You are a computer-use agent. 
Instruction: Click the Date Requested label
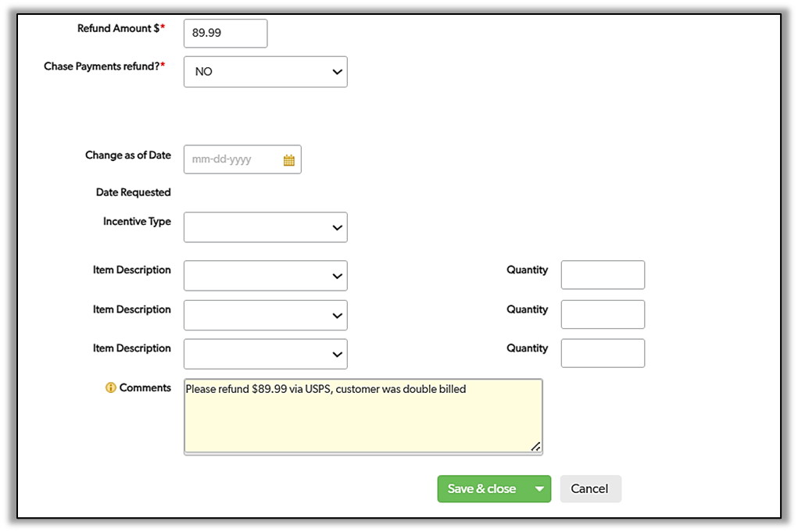pyautogui.click(x=133, y=192)
